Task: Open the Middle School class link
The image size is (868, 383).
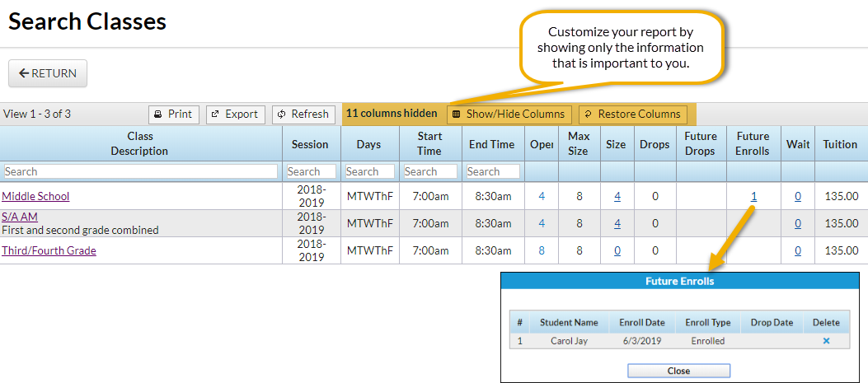Action: 35,196
